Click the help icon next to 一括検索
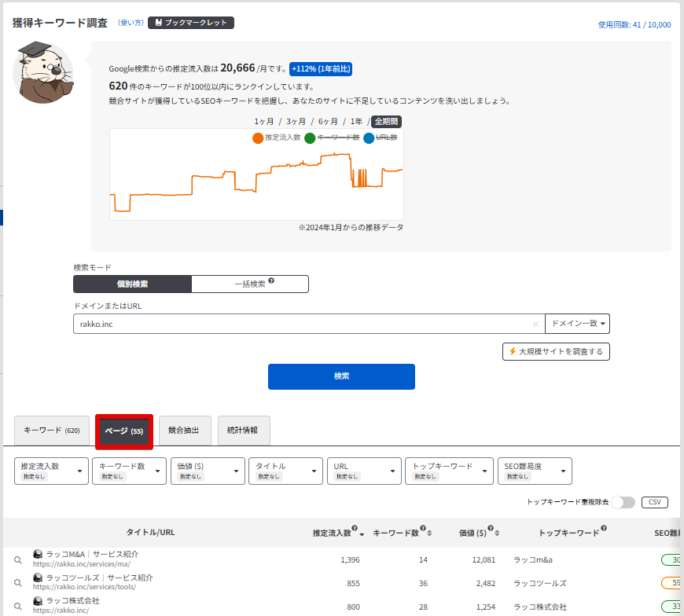Image resolution: width=684 pixels, height=616 pixels. [x=271, y=281]
